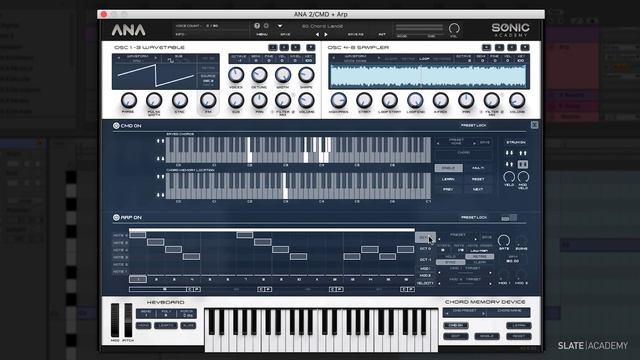
Task: Select next CMD preset arrow in chord panel
Action: (x=474, y=143)
